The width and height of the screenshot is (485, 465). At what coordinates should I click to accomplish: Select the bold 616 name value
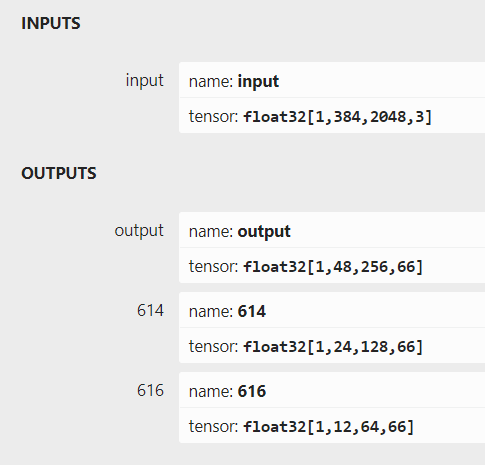[252, 391]
